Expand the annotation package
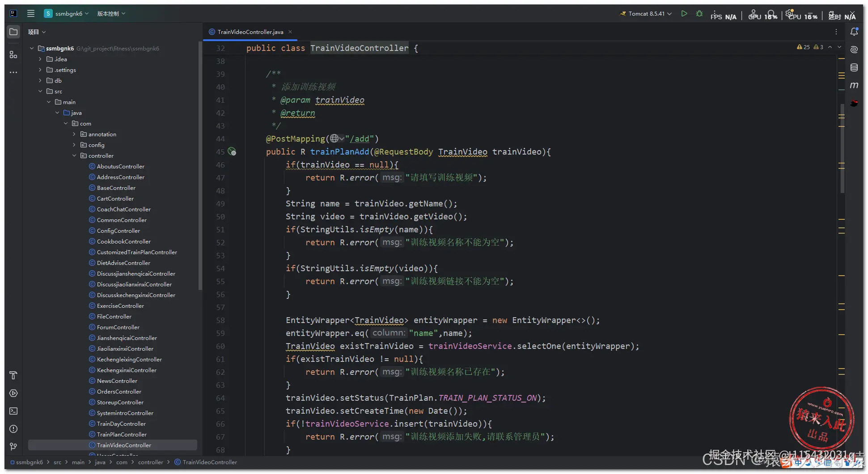 point(74,134)
